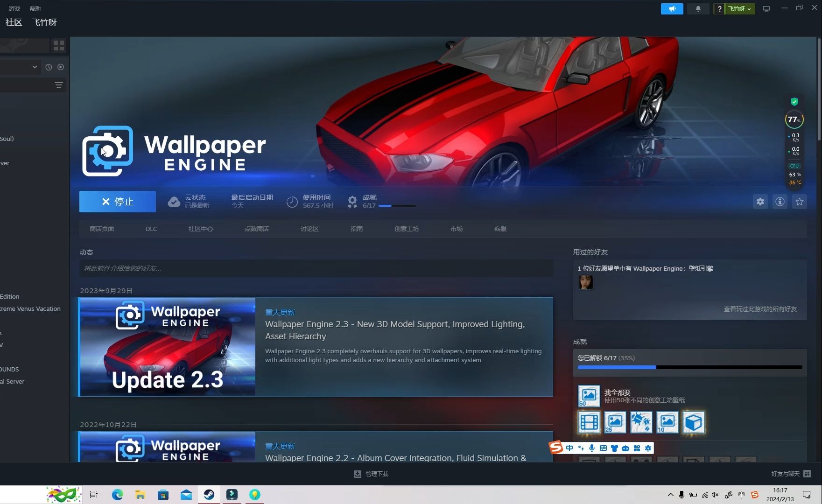Open Update 2.3 news thumbnail

coord(168,347)
